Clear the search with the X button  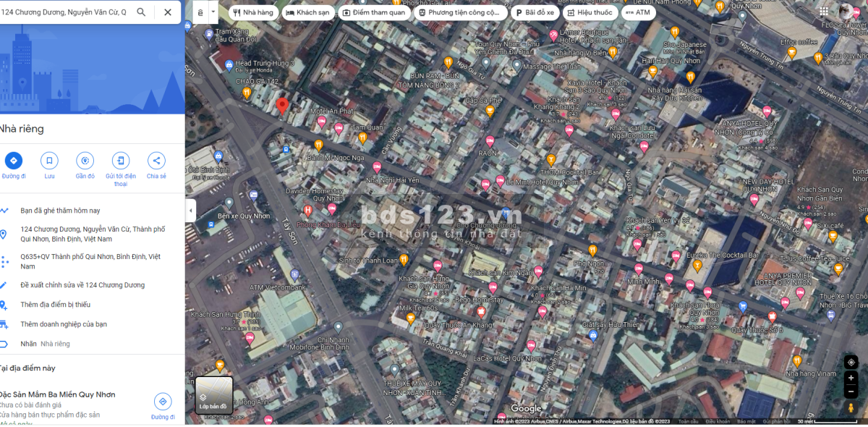tap(168, 12)
